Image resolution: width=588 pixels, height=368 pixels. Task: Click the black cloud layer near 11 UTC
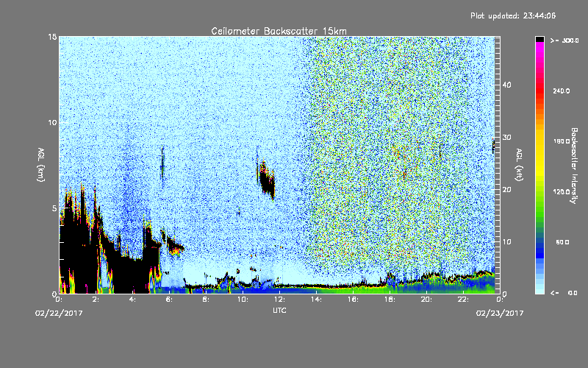point(268,180)
